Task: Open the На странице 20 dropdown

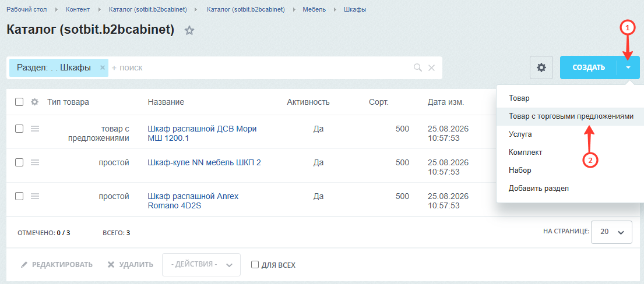Action: click(611, 232)
